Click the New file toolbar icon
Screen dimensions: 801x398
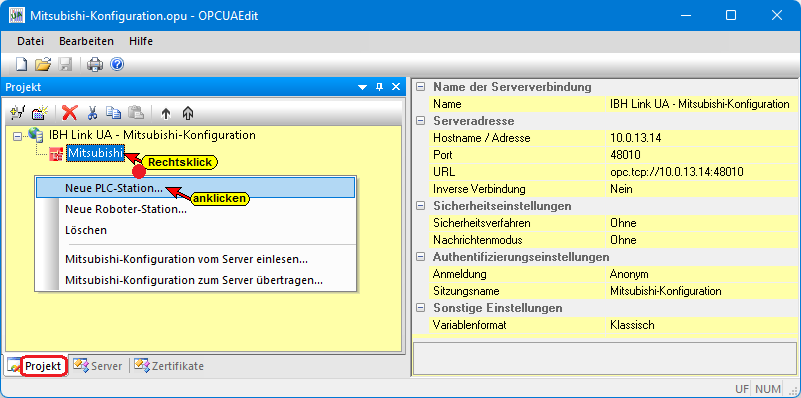click(x=21, y=64)
